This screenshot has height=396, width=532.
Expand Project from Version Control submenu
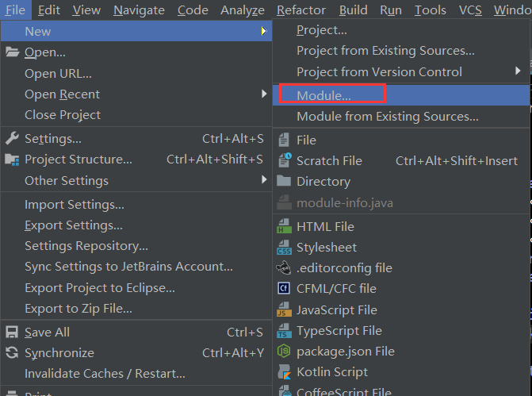pos(518,71)
